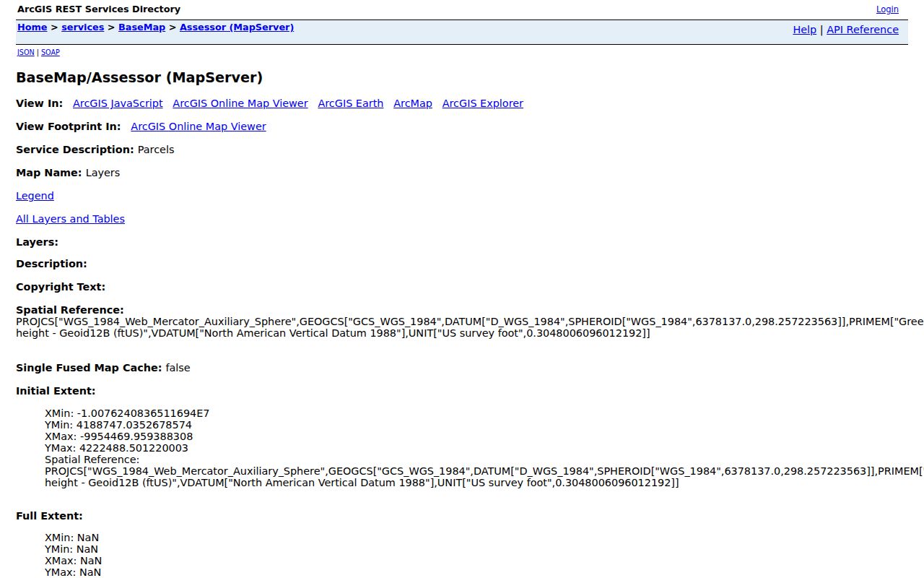Viewport: 924px width, 578px height.
Task: Click the Full Extent XMax NaN line
Action: 73,561
